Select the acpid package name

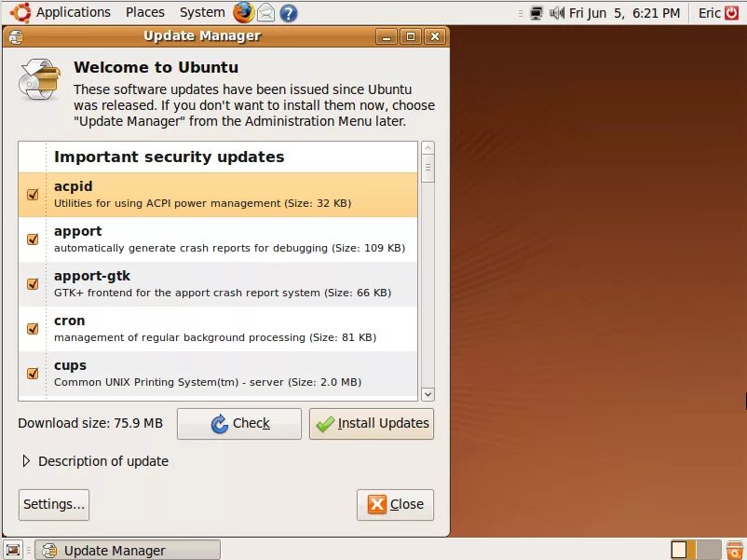73,186
